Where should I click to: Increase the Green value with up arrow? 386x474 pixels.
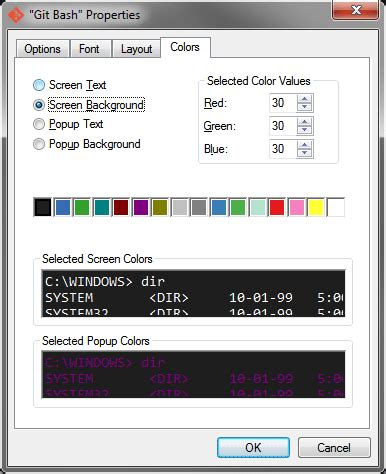304,122
